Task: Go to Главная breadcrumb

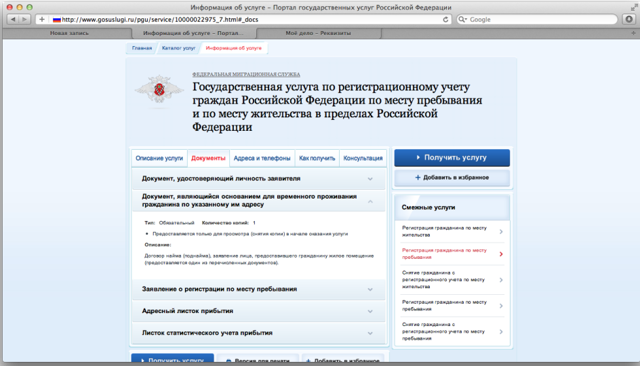Action: [x=142, y=48]
